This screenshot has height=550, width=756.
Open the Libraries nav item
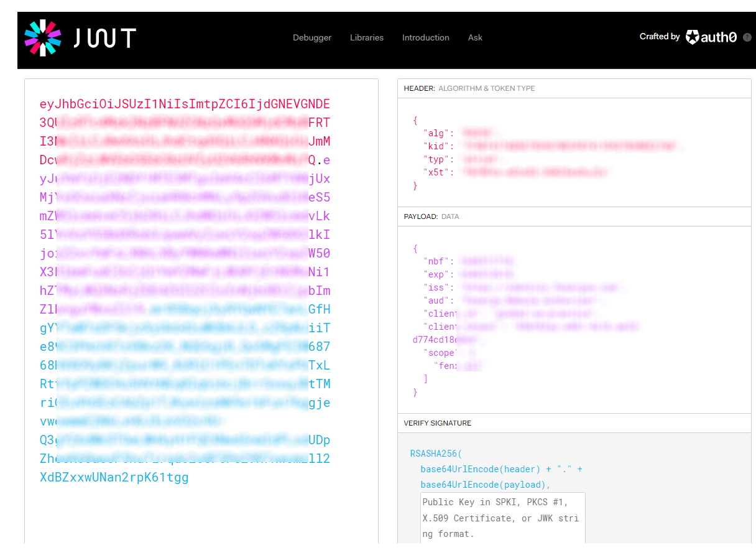[366, 38]
